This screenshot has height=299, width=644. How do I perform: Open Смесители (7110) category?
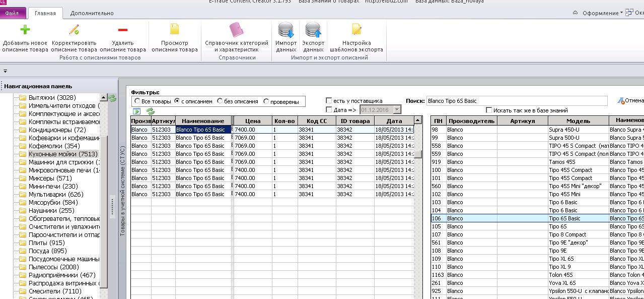(x=54, y=291)
